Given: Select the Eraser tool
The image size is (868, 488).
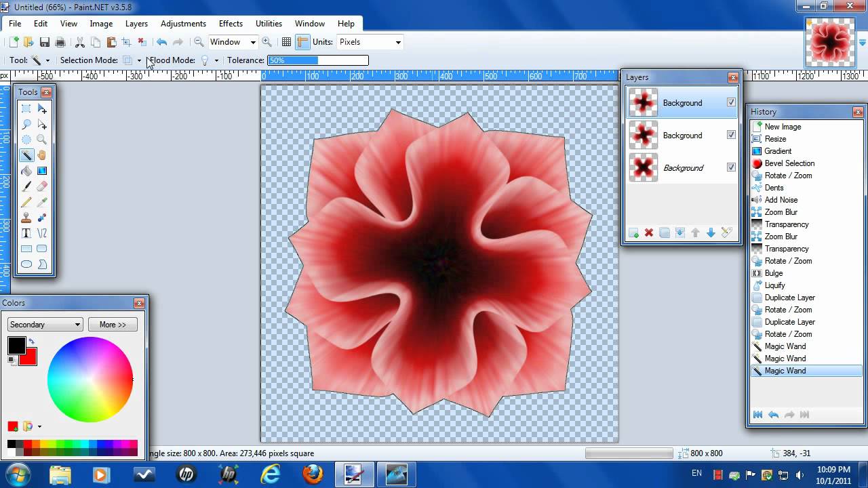Looking at the screenshot, I should [x=42, y=186].
